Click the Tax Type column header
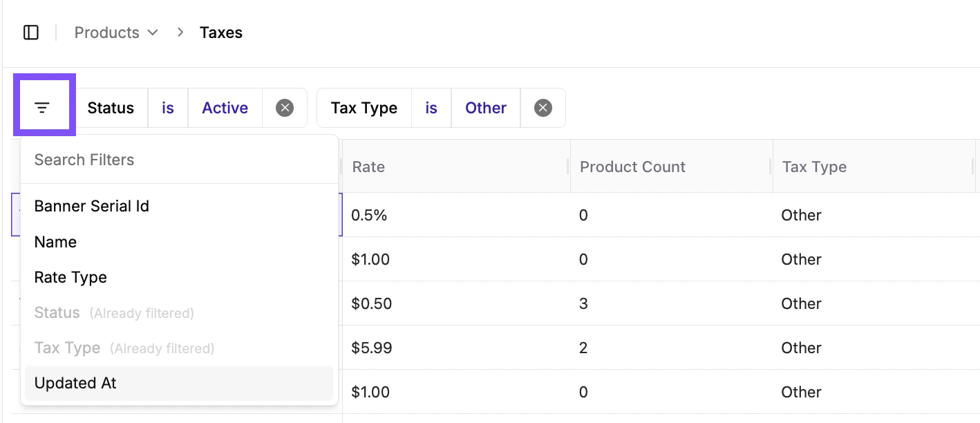The image size is (980, 423). [814, 167]
